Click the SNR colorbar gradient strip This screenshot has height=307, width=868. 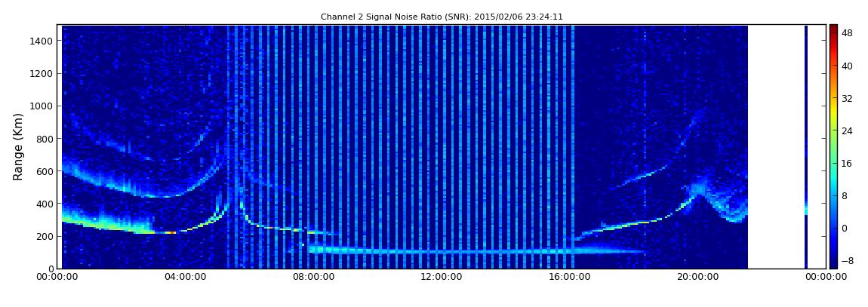click(x=833, y=146)
